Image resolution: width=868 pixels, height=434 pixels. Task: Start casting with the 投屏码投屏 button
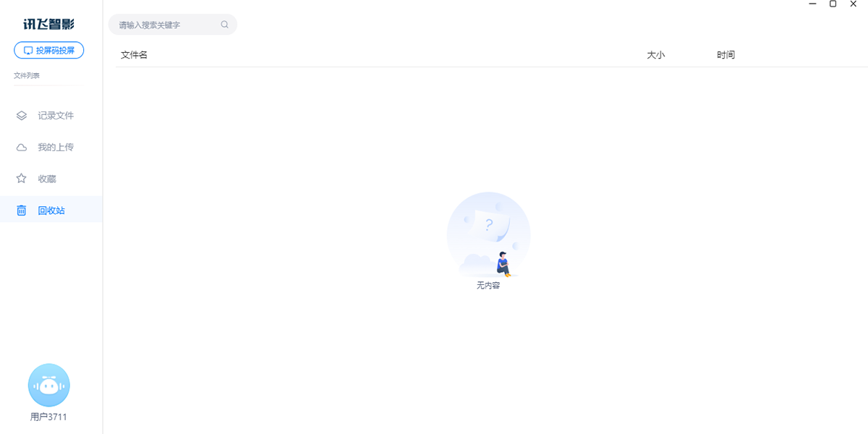point(48,51)
